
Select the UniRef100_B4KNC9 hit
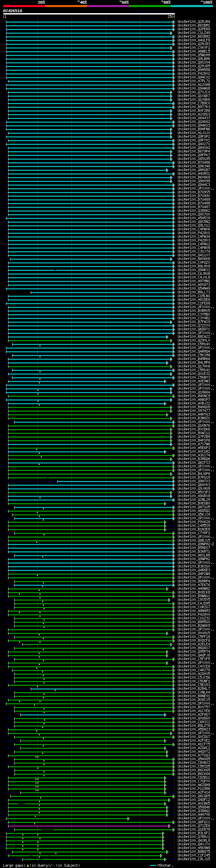pos(194,396)
